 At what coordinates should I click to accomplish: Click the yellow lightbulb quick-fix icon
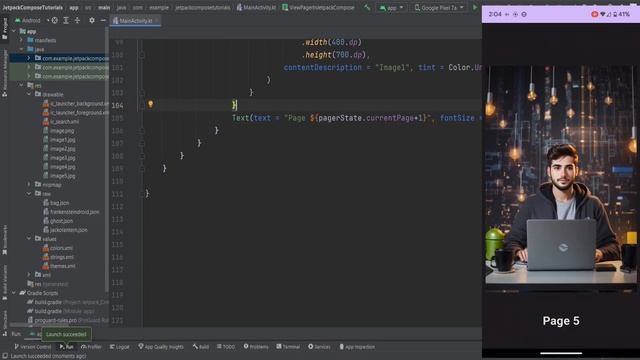tap(151, 104)
